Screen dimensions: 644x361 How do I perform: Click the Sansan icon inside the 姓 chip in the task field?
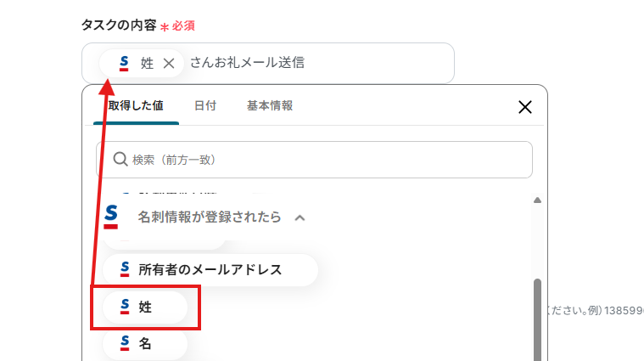tap(124, 62)
